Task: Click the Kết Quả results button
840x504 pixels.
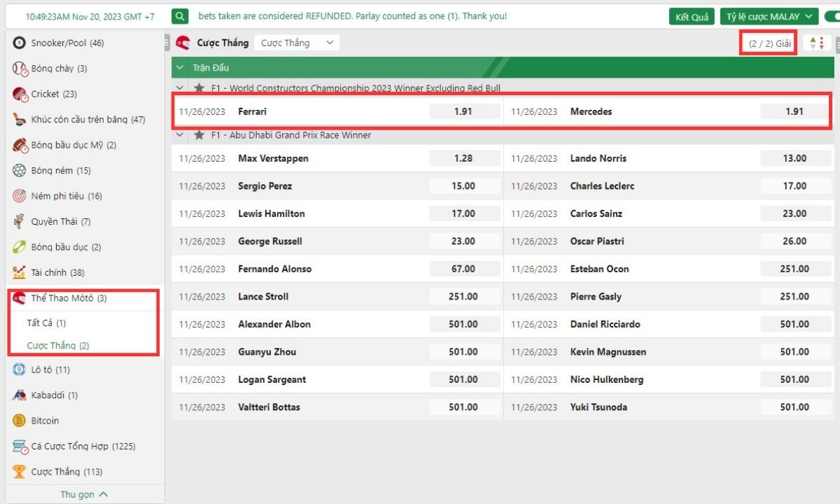Action: (692, 17)
